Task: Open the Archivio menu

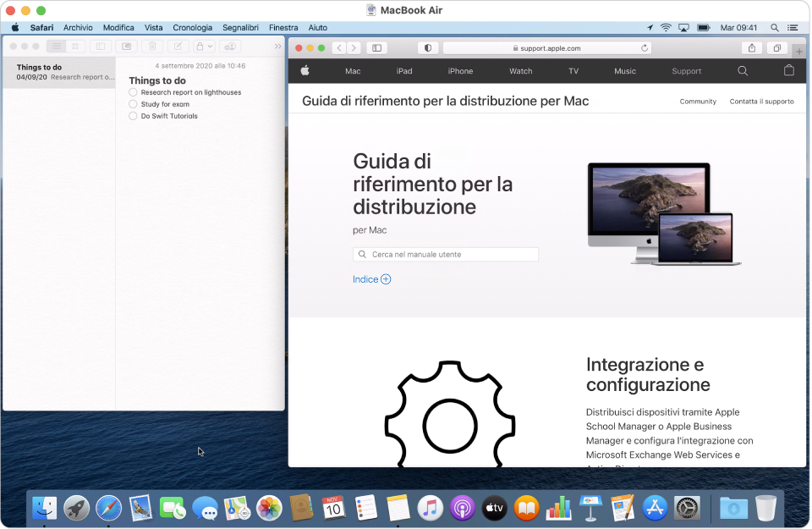Action: click(78, 27)
